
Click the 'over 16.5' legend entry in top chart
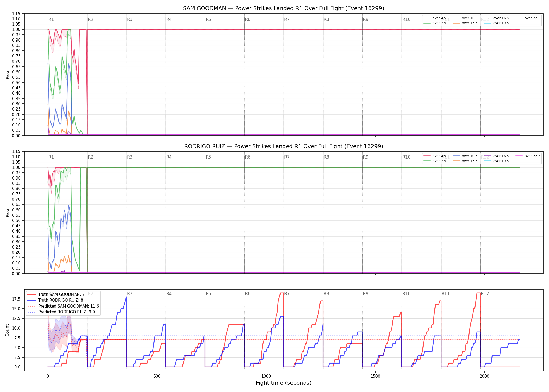(x=496, y=18)
